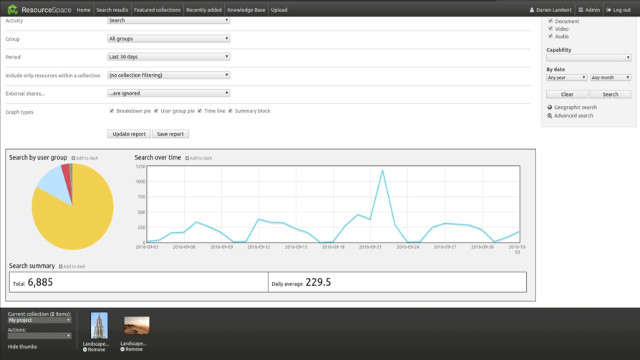
Task: Click the Save report button
Action: (170, 134)
